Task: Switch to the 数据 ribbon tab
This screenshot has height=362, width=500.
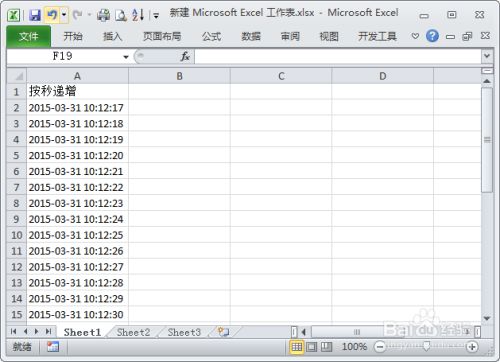Action: tap(251, 36)
